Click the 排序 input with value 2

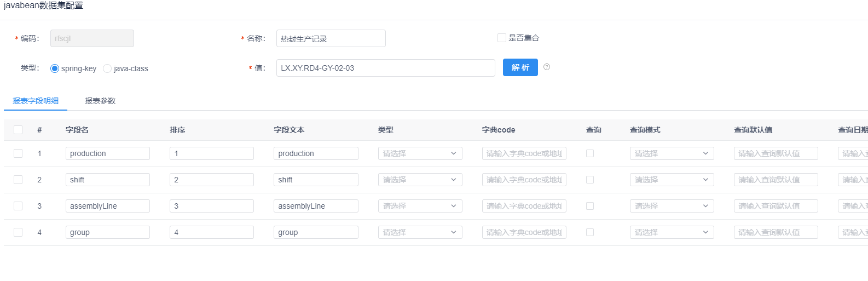tap(212, 180)
